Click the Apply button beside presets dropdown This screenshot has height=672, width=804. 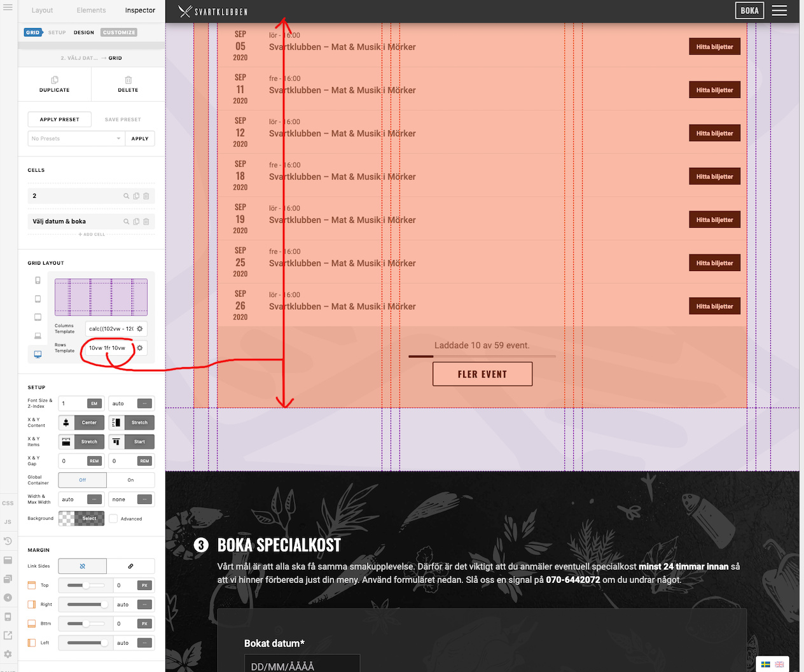[140, 139]
